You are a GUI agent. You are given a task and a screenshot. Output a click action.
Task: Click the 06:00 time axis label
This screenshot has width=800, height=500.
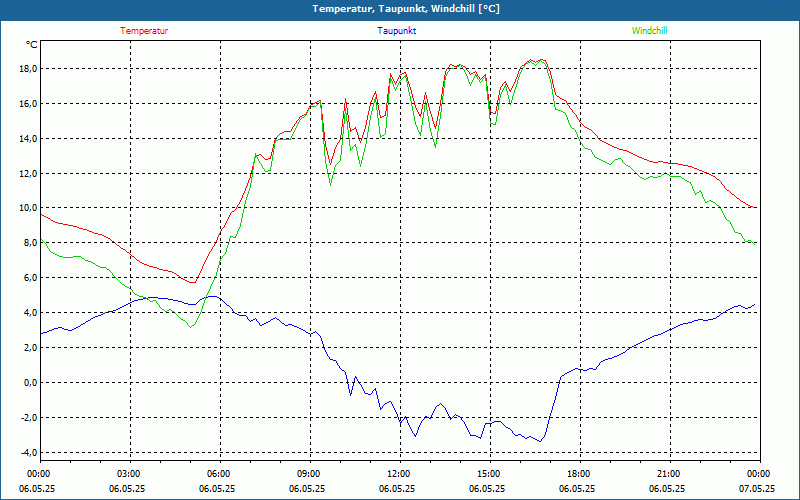pos(219,474)
